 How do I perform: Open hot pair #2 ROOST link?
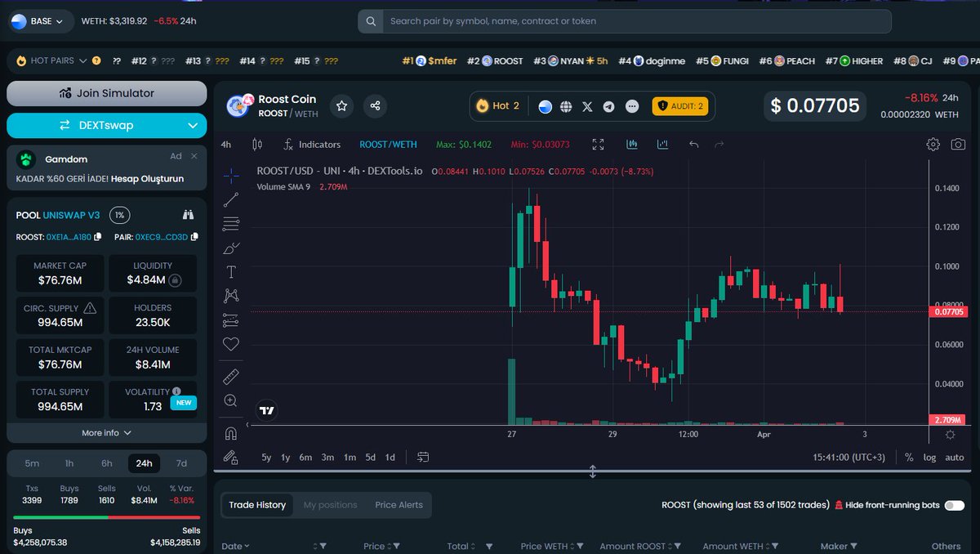(495, 60)
